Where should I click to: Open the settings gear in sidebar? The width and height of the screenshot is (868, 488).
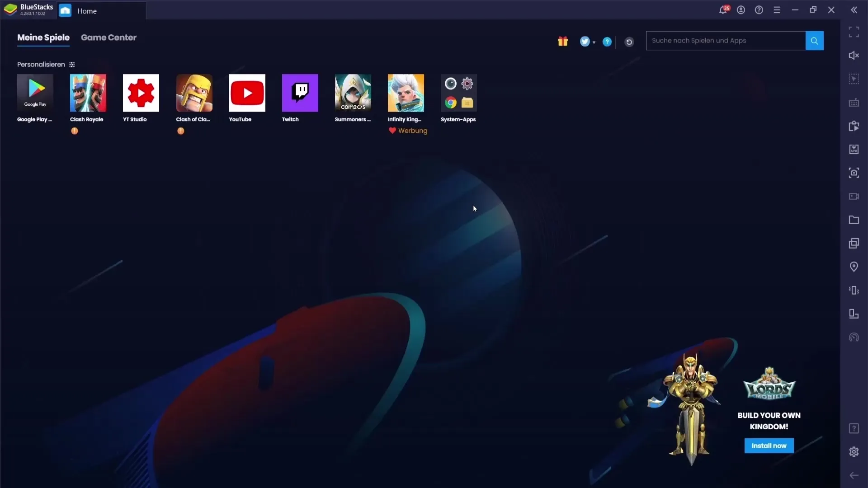pos(854,452)
